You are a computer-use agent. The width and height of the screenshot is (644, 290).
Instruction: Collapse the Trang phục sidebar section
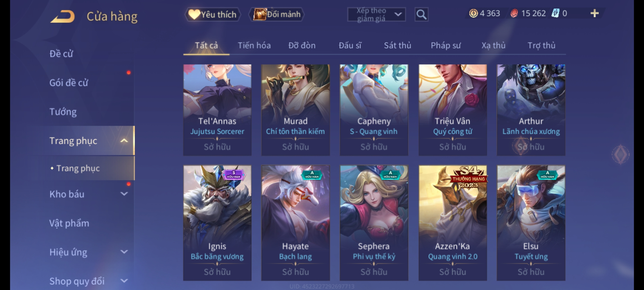tap(124, 141)
